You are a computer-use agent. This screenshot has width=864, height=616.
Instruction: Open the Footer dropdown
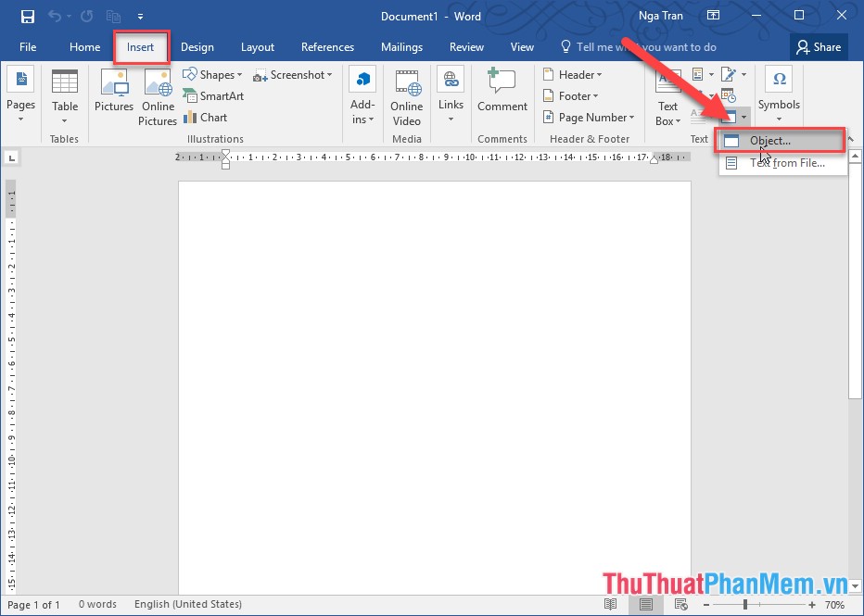571,95
